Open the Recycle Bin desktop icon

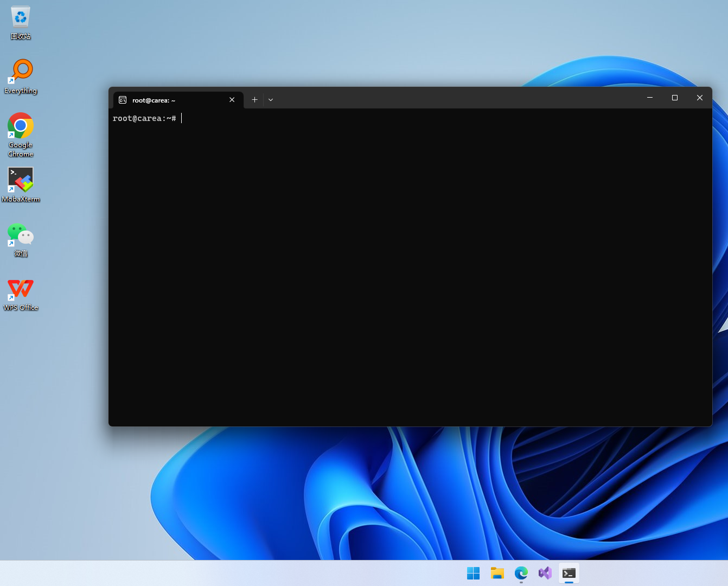click(x=21, y=22)
